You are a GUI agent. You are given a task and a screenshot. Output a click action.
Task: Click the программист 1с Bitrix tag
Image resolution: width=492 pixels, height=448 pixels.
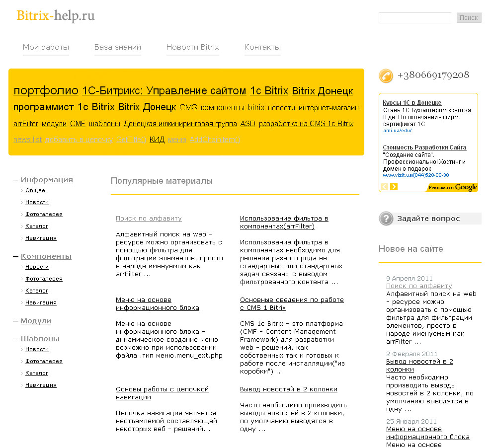64,107
